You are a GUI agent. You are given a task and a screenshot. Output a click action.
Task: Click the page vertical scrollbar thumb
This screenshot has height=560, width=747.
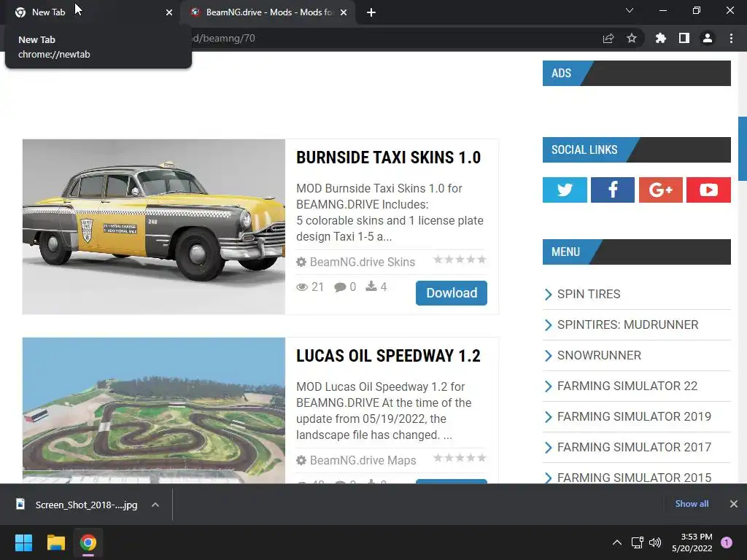pyautogui.click(x=742, y=149)
